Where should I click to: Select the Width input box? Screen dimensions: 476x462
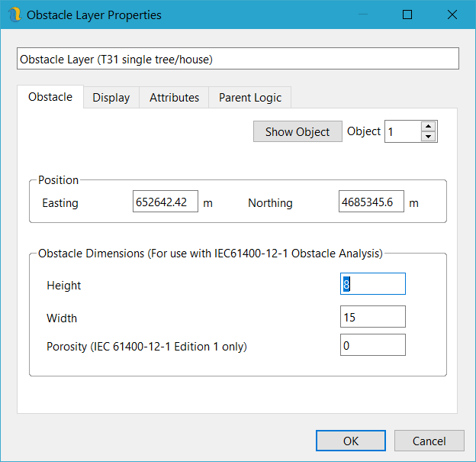click(x=373, y=317)
